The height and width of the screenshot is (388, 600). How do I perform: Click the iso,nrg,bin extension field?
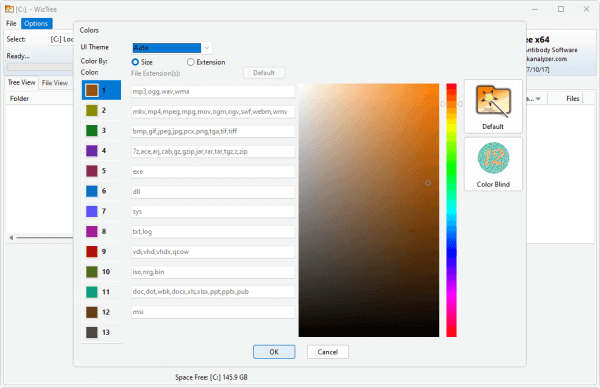coord(213,272)
